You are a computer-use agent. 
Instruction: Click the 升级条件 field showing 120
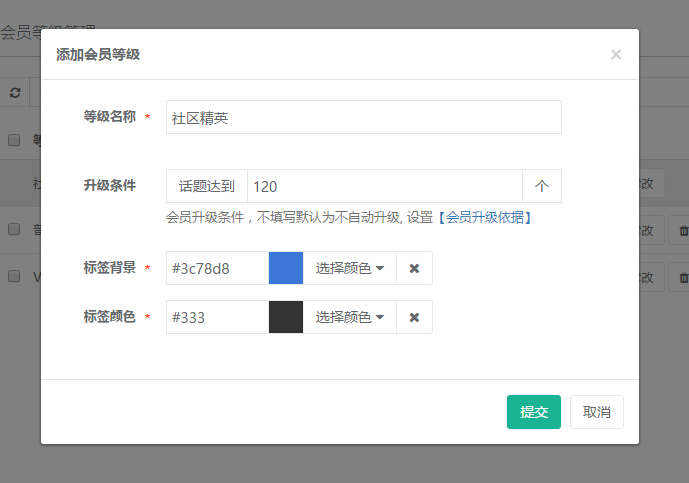point(384,186)
